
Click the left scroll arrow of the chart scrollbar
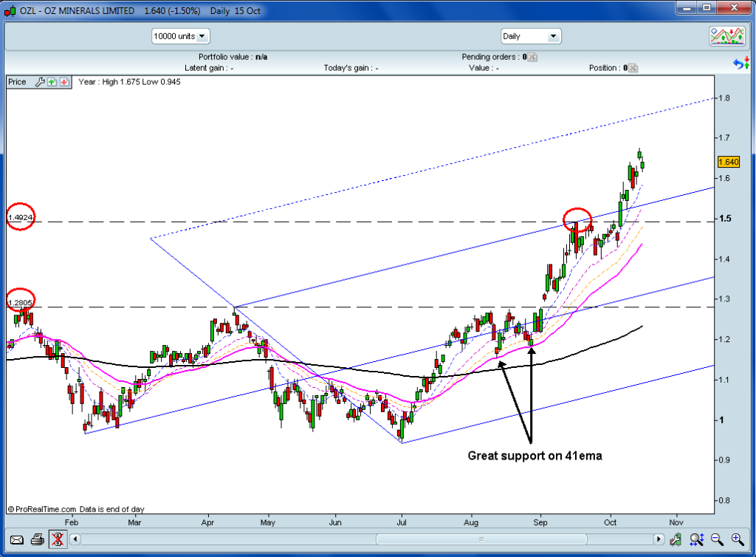[x=75, y=539]
